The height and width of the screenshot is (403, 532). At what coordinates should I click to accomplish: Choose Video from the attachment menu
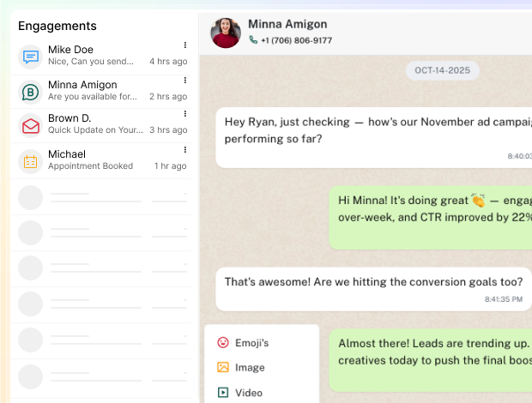click(x=249, y=393)
